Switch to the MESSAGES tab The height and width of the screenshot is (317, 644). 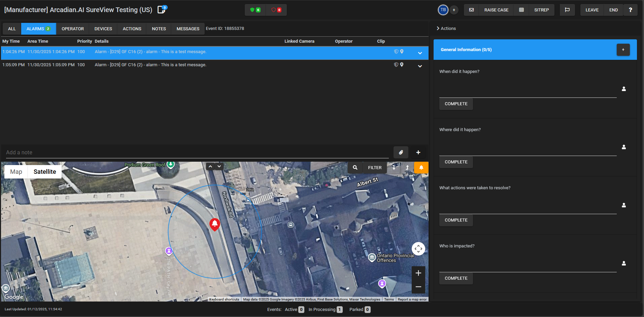[x=188, y=29]
